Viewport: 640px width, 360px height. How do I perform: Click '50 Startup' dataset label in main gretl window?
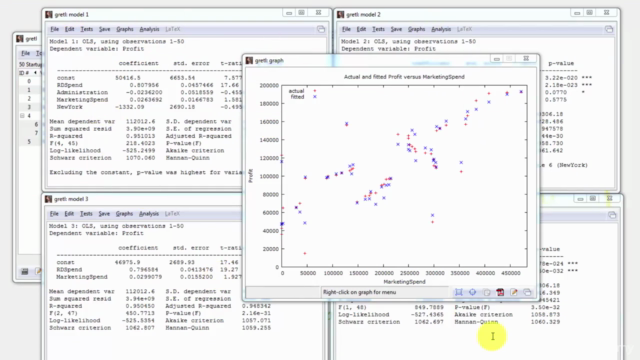(30, 64)
